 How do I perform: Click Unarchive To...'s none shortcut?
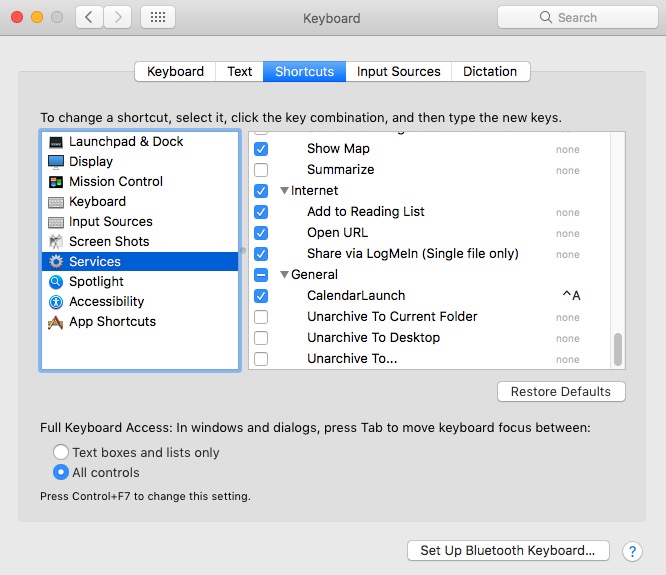coord(568,360)
